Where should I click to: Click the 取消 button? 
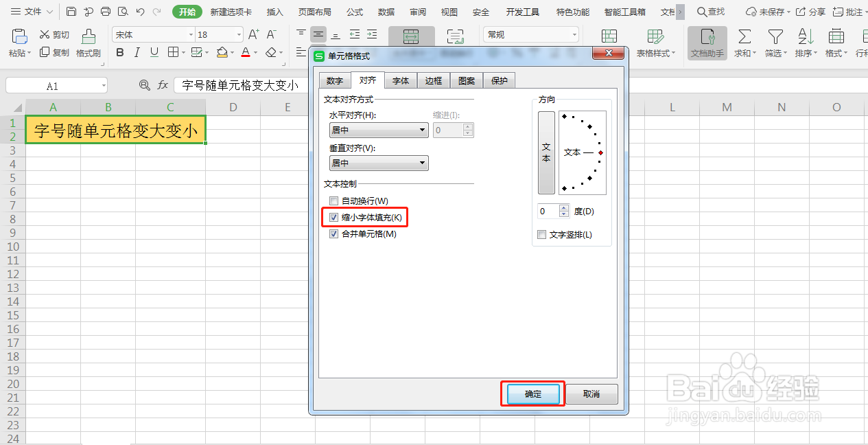click(591, 393)
